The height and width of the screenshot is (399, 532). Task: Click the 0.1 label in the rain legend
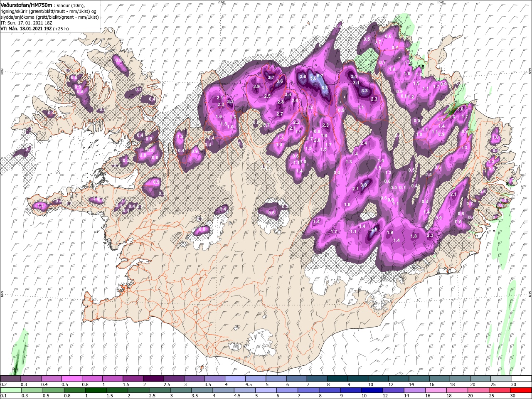coord(4,396)
